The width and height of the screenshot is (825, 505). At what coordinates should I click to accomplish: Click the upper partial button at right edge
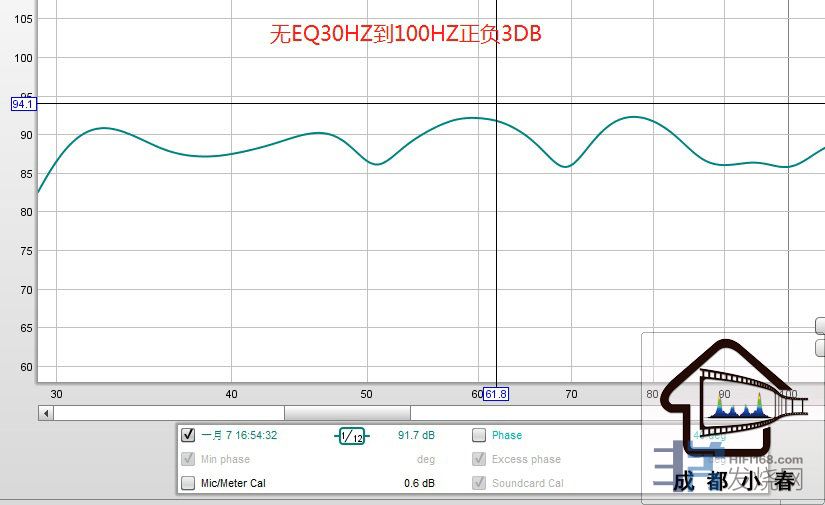820,326
